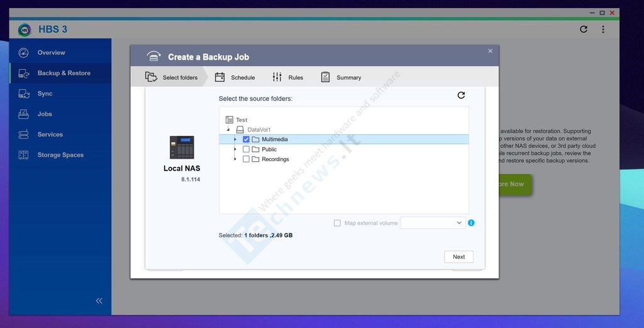This screenshot has width=644, height=328.
Task: Select the Recordings folder label
Action: coord(275,159)
